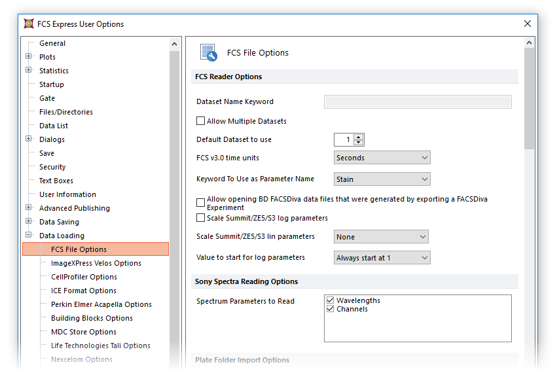559x392 pixels.
Task: Open the Security options page
Action: point(52,167)
